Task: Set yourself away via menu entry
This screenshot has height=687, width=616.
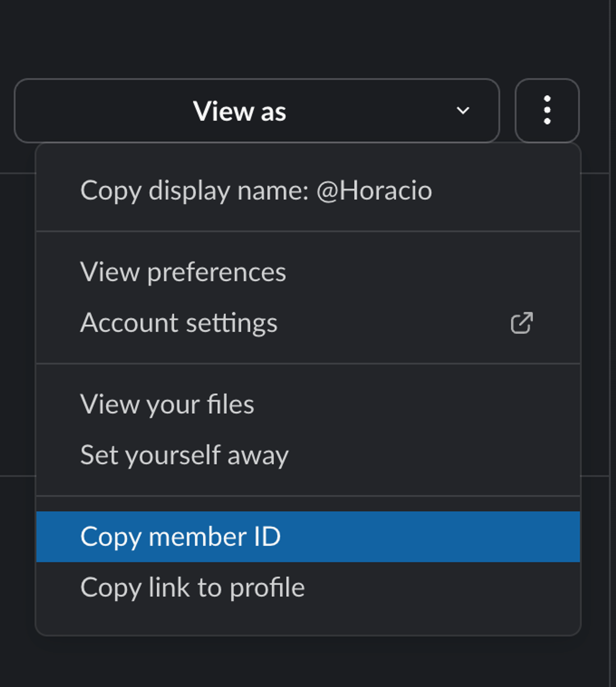Action: coord(184,455)
